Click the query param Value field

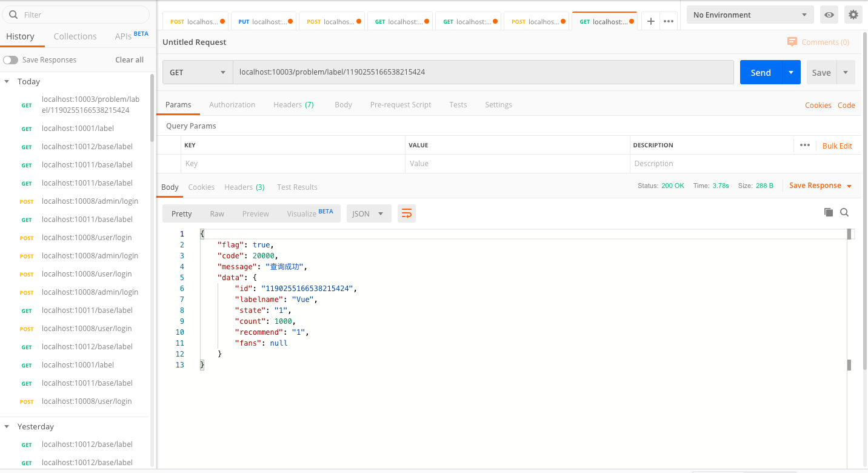point(518,164)
